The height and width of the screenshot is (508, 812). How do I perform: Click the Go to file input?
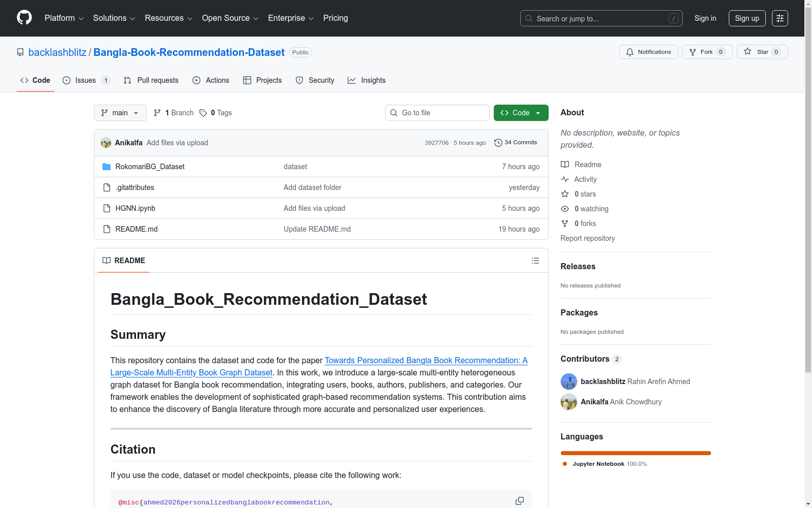click(437, 113)
